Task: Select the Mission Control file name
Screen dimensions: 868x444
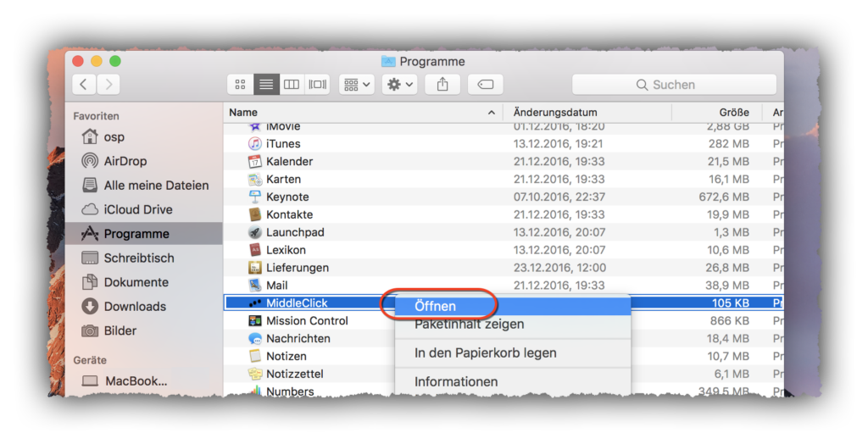Action: [x=307, y=321]
